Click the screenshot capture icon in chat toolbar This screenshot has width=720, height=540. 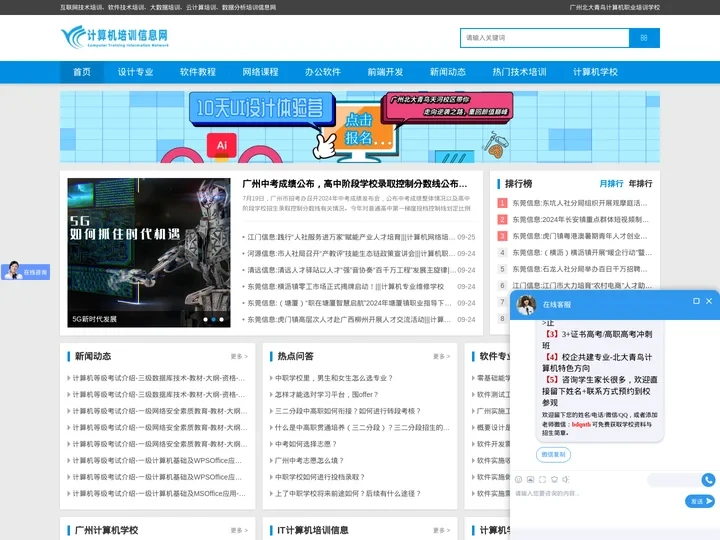point(542,479)
